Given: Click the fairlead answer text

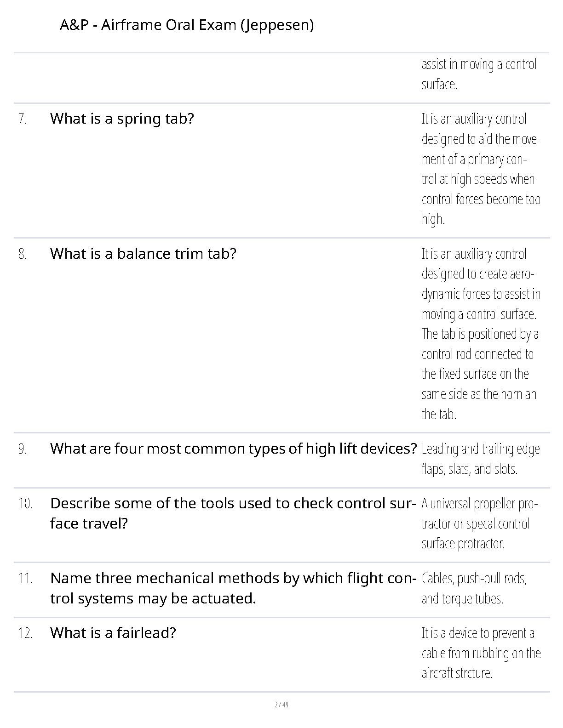Looking at the screenshot, I should [481, 653].
